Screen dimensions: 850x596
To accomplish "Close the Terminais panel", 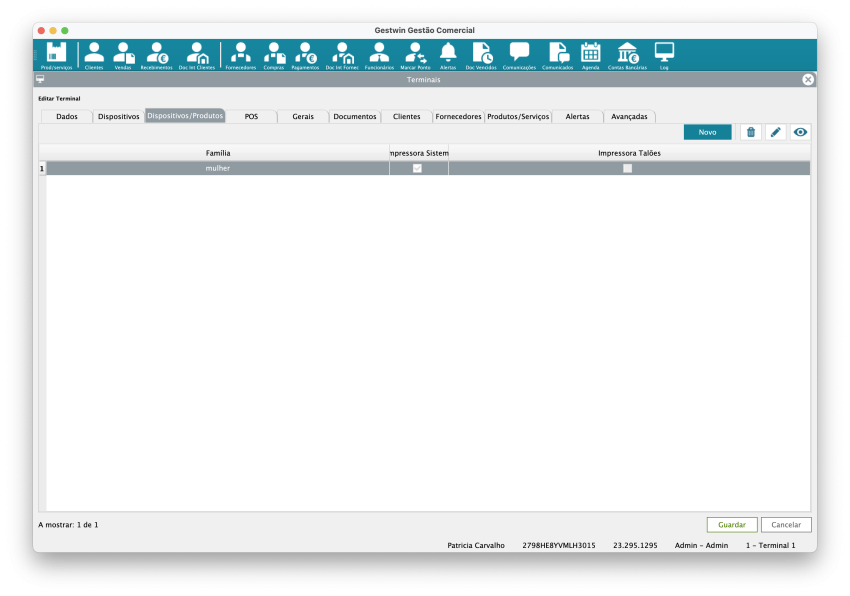I will 808,79.
